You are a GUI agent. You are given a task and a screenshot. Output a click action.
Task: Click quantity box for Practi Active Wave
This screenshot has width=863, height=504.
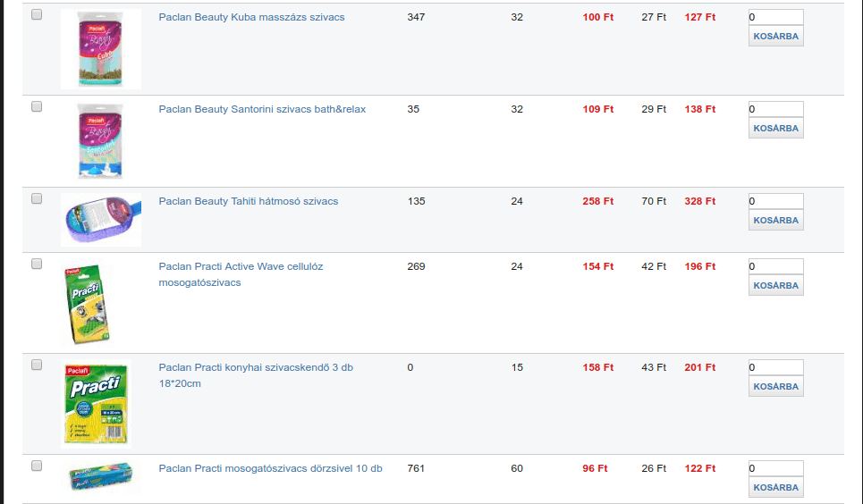tap(776, 266)
